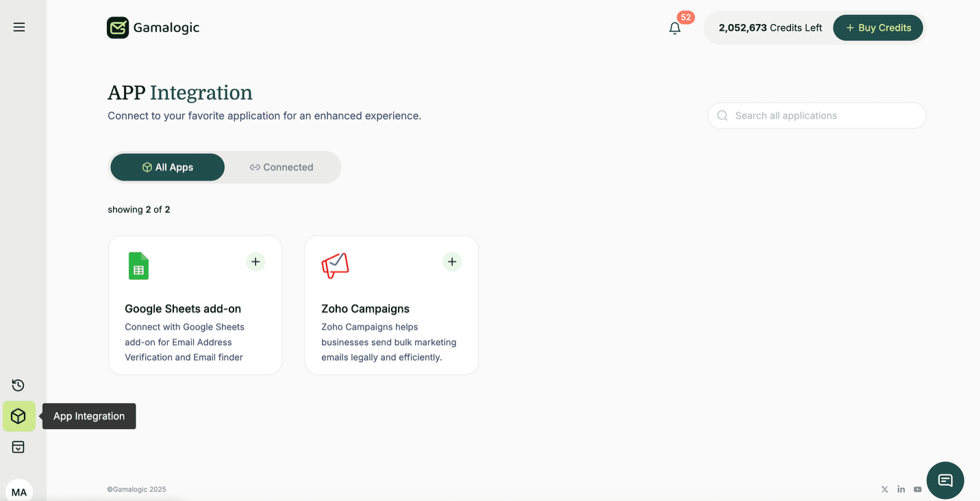Click the ©Gamalogic 2025 footer text
Image resolution: width=980 pixels, height=501 pixels.
click(x=136, y=489)
